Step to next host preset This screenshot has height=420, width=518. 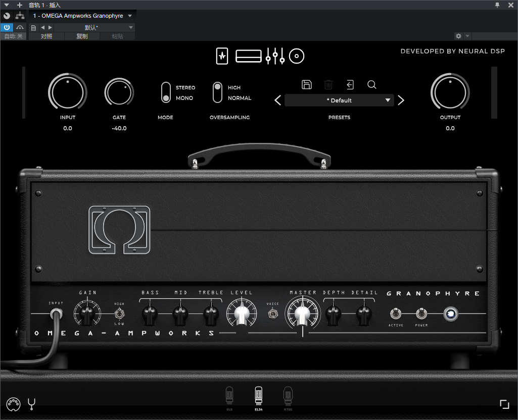50,27
